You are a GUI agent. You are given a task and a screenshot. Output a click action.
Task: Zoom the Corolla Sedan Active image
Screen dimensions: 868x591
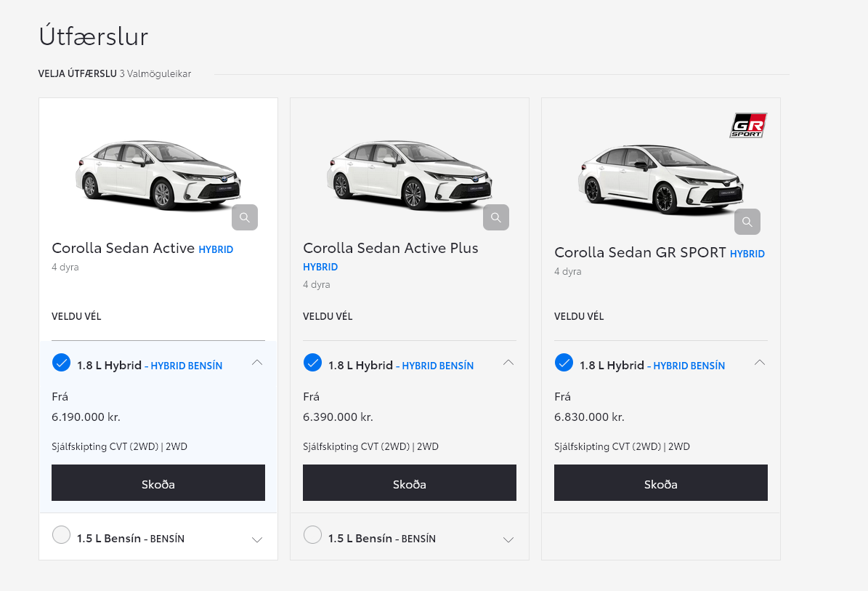coord(245,217)
